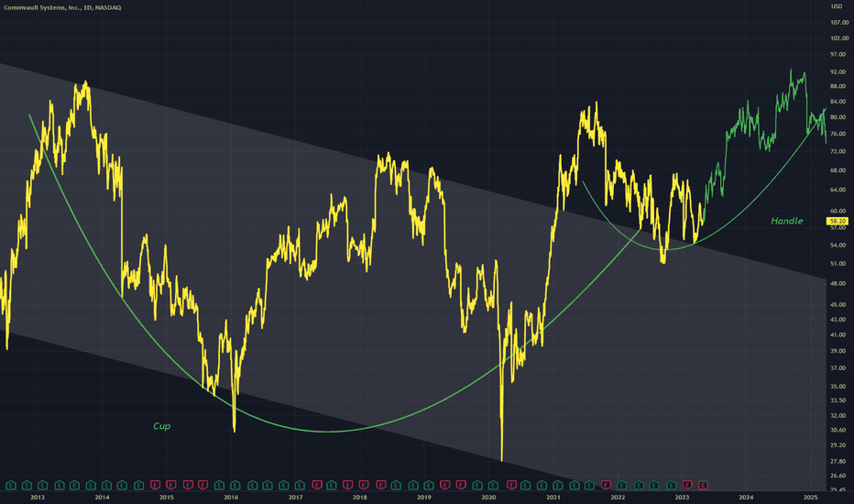Click the 97.00 price axis label
The image size is (854, 504).
point(839,54)
